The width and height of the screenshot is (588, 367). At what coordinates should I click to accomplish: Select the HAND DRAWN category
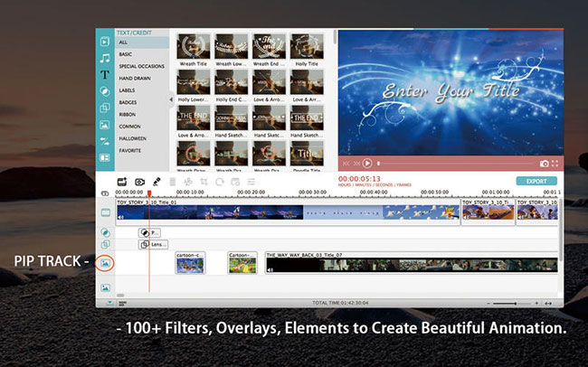(x=135, y=79)
